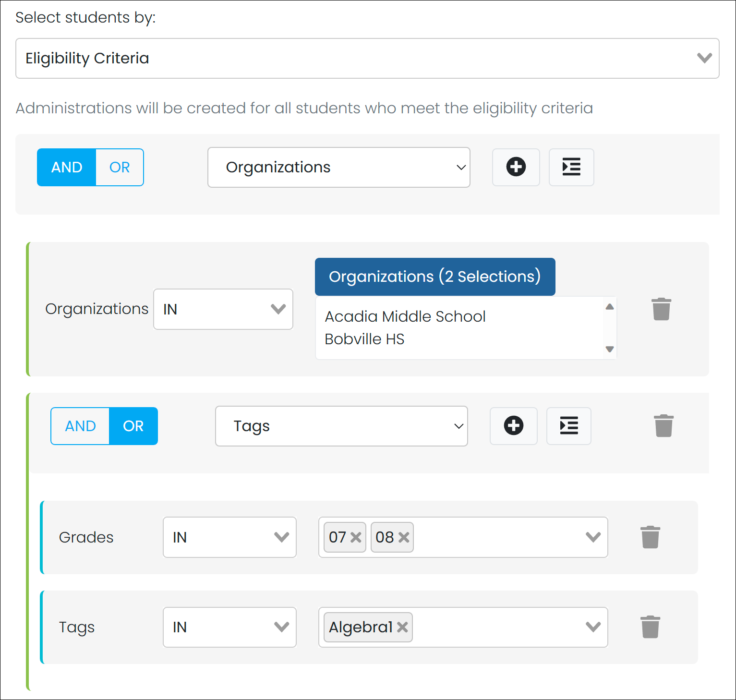Image resolution: width=736 pixels, height=700 pixels.
Task: Open the Eligibility Criteria dropdown
Action: [x=367, y=58]
